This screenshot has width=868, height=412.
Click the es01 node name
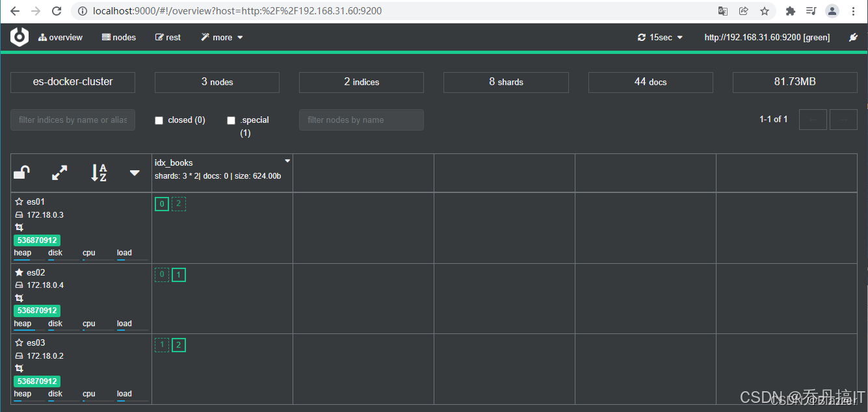36,202
